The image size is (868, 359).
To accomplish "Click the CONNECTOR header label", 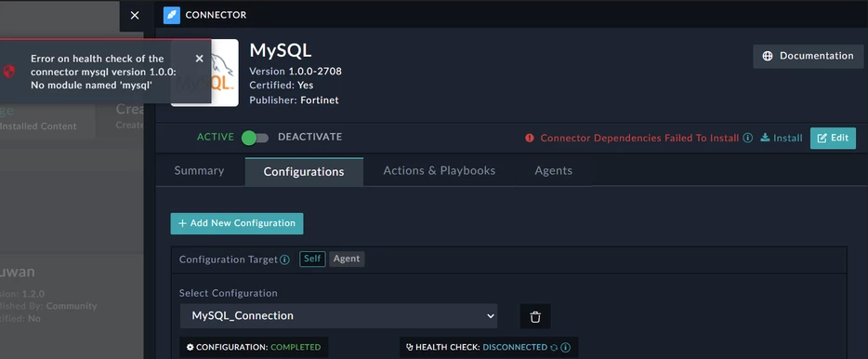I will [216, 16].
